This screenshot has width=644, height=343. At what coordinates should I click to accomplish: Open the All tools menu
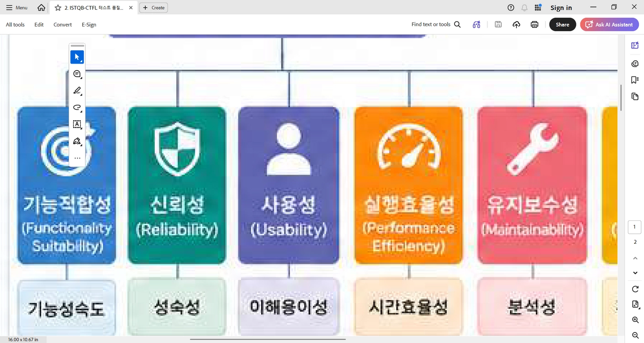click(x=15, y=25)
